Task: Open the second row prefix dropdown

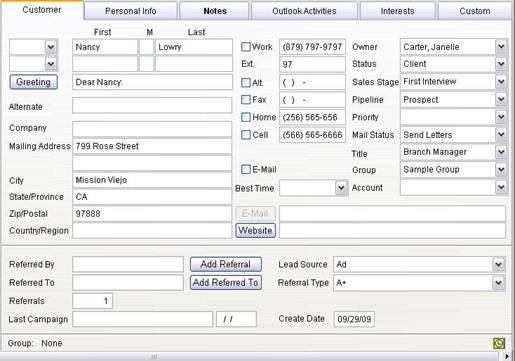Action: (51, 64)
